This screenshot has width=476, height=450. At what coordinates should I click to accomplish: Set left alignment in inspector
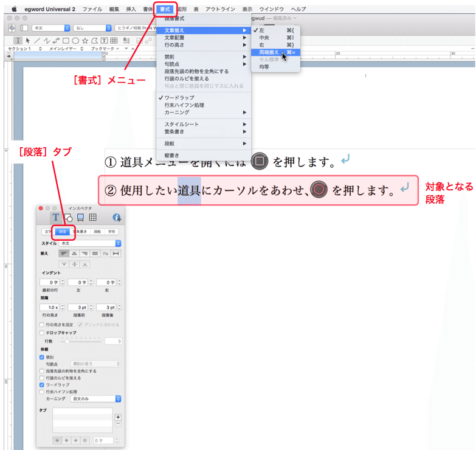coord(64,254)
